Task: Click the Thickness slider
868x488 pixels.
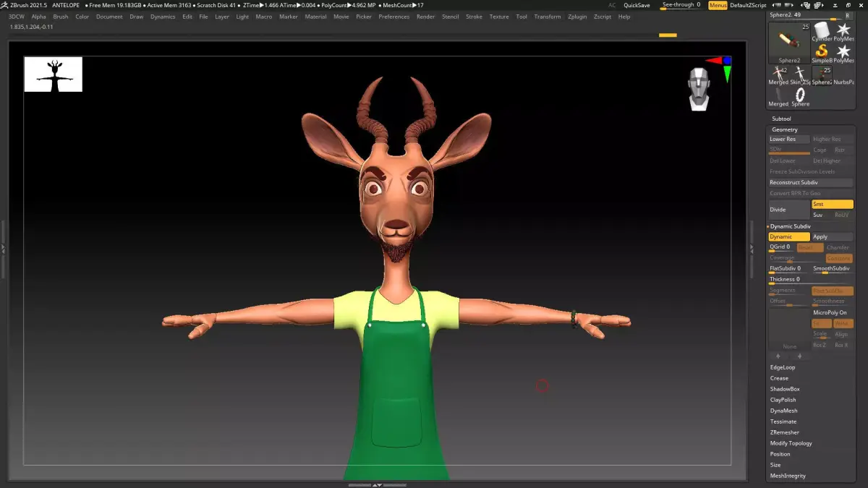Action: point(811,280)
